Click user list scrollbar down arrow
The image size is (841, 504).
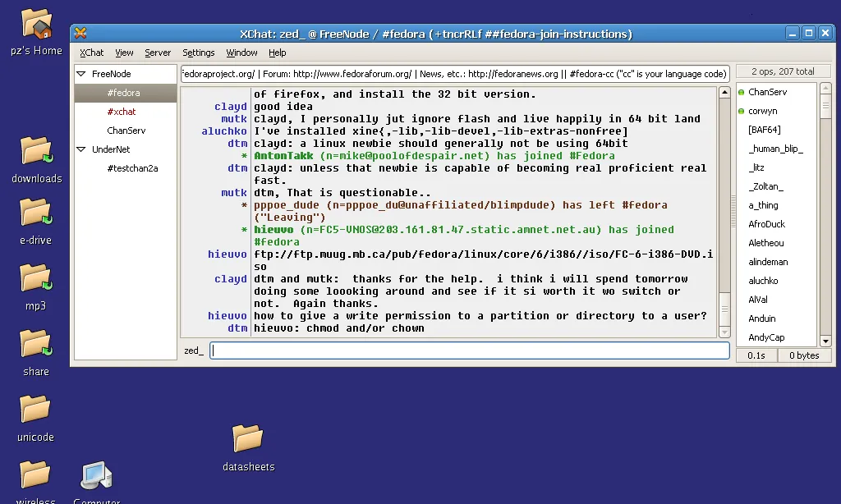[825, 341]
